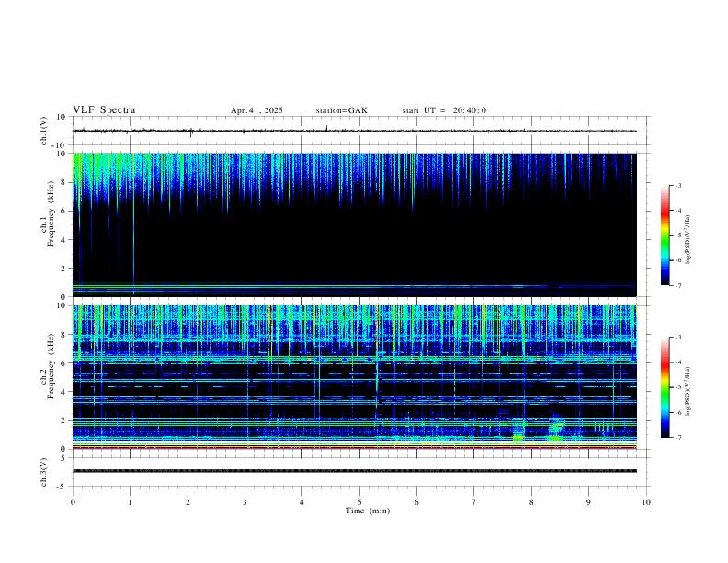This screenshot has width=728, height=563.
Task: Click time axis tick label "2"
Action: point(188,502)
